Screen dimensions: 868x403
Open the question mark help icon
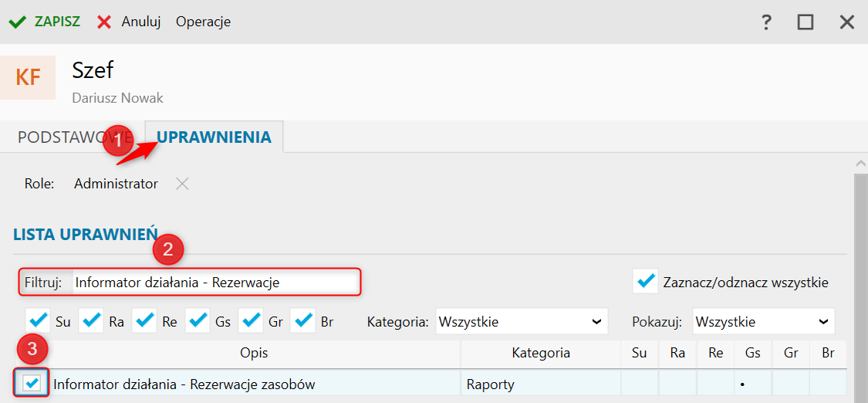click(x=766, y=22)
